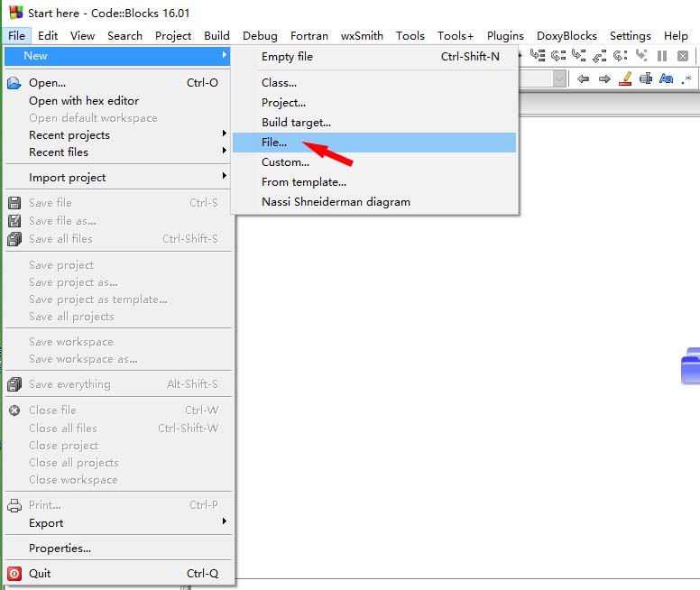
Task: Toggle the Use regex icon
Action: [x=686, y=79]
